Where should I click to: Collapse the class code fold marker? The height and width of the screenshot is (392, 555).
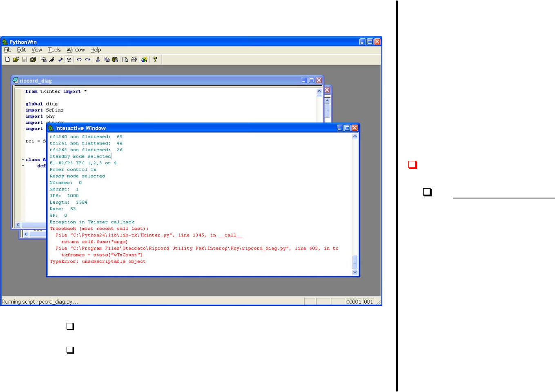pos(23,160)
